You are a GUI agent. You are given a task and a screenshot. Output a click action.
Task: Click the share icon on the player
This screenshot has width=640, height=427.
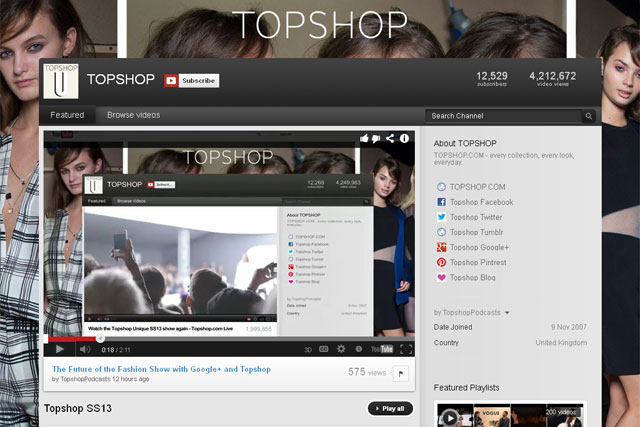(390, 138)
